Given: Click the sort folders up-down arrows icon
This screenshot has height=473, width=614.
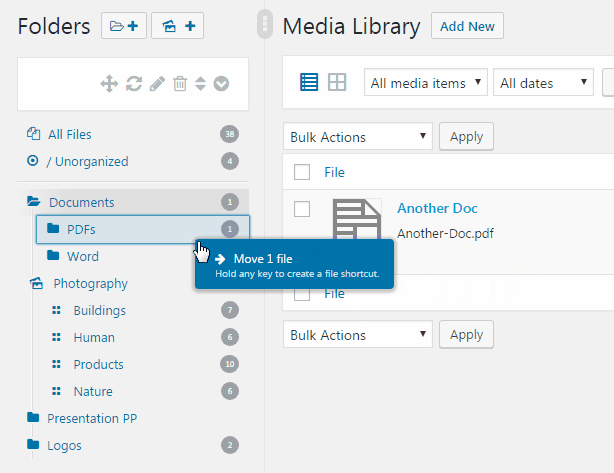Looking at the screenshot, I should pyautogui.click(x=200, y=84).
